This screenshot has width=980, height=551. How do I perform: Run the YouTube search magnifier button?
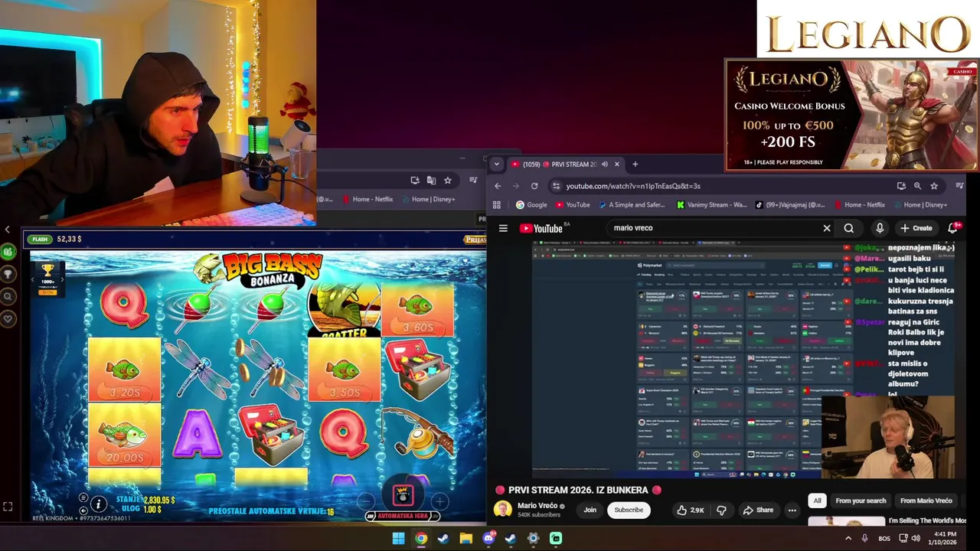[x=848, y=228]
